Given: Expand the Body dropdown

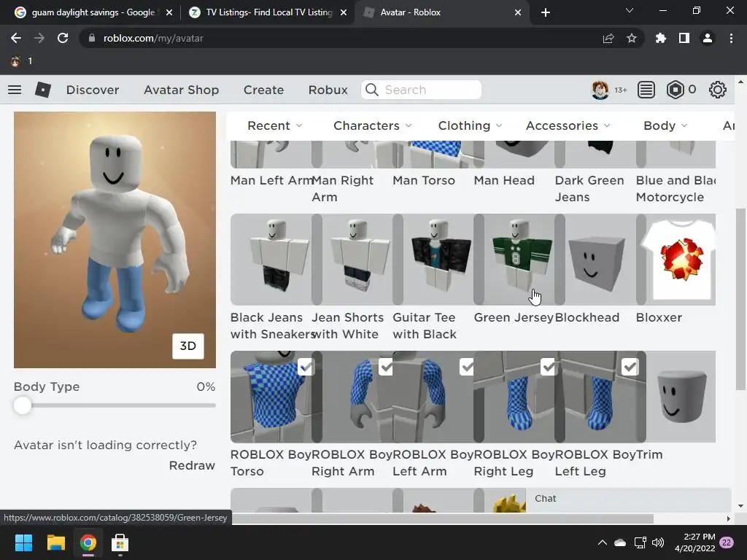Looking at the screenshot, I should pos(665,125).
